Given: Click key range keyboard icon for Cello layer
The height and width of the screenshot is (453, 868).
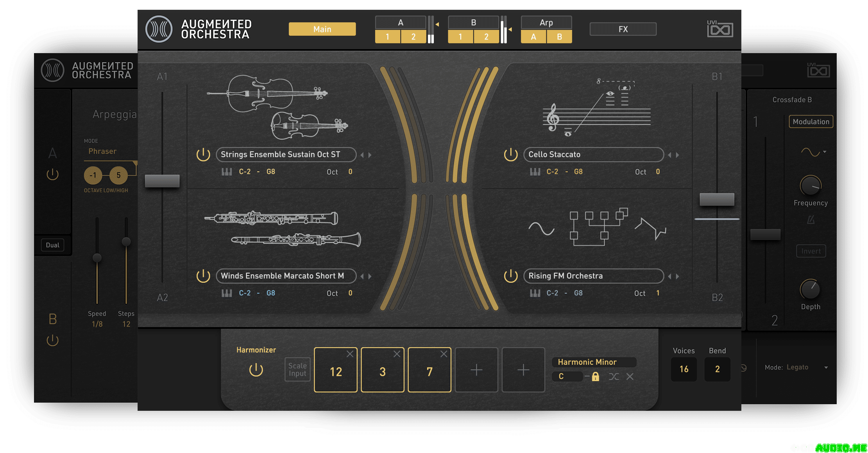Looking at the screenshot, I should [x=535, y=172].
